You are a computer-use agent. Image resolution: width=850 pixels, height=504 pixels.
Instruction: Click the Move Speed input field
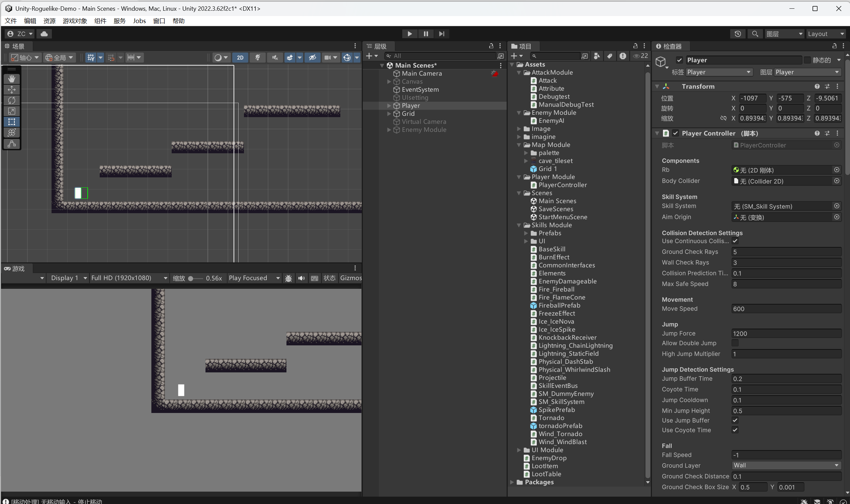tap(786, 309)
